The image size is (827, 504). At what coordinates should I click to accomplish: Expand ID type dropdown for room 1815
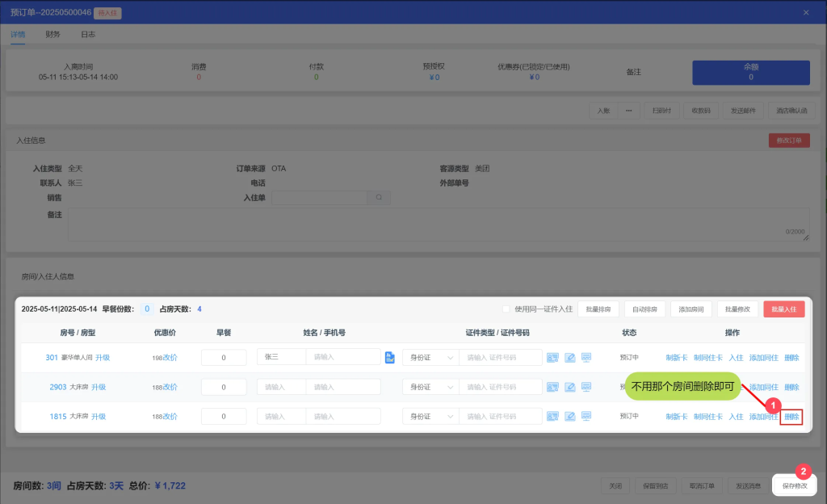(x=430, y=416)
